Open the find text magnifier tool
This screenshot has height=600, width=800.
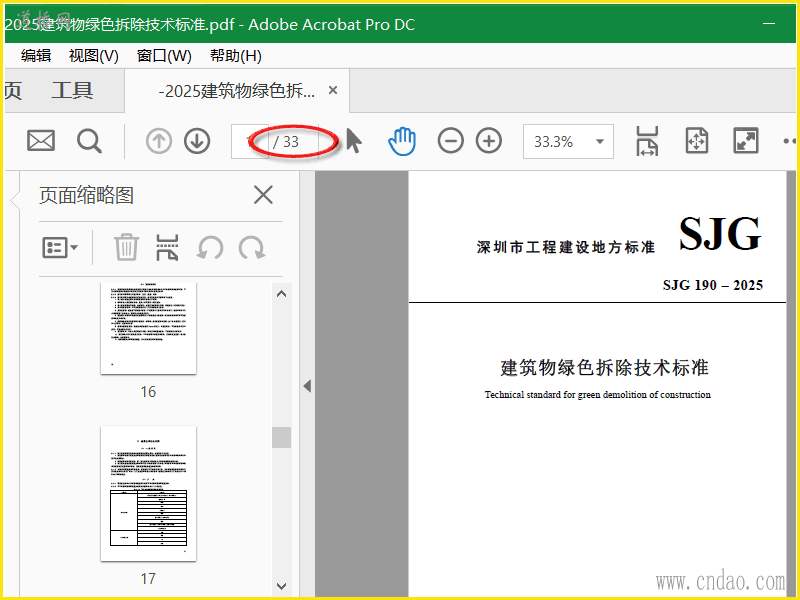(x=89, y=141)
